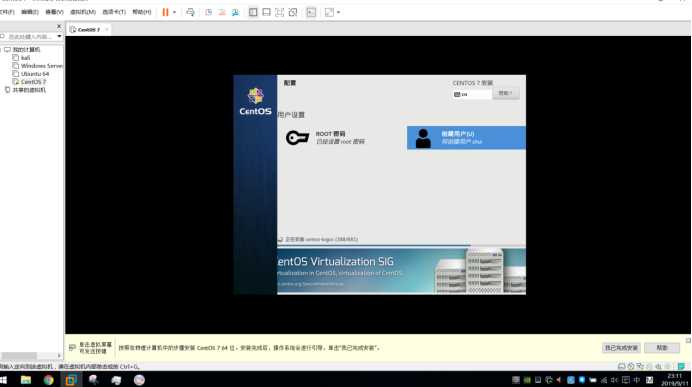Click the keyboard layout field in installer

click(472, 94)
